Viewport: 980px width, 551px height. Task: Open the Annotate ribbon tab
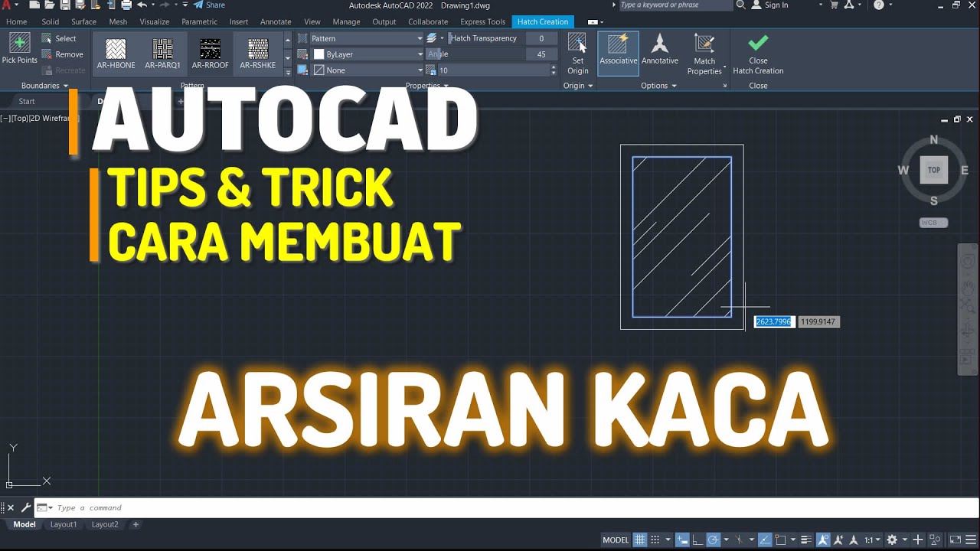[x=276, y=21]
